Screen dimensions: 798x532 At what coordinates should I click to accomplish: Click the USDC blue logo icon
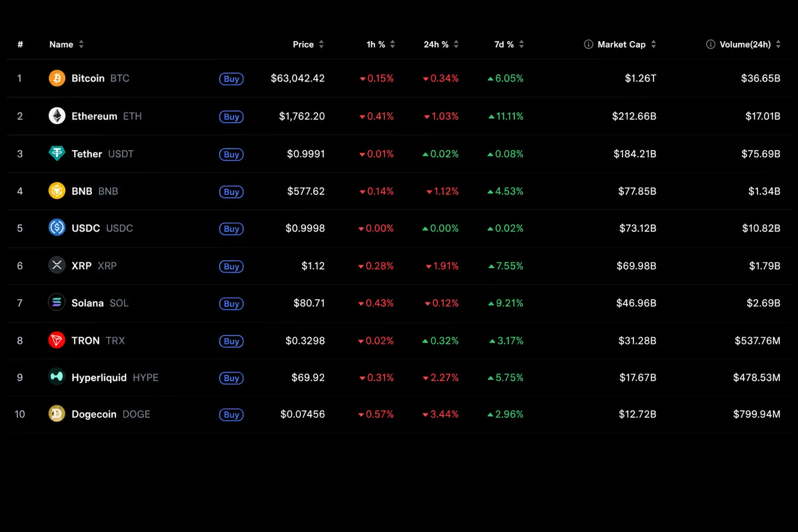(57, 228)
